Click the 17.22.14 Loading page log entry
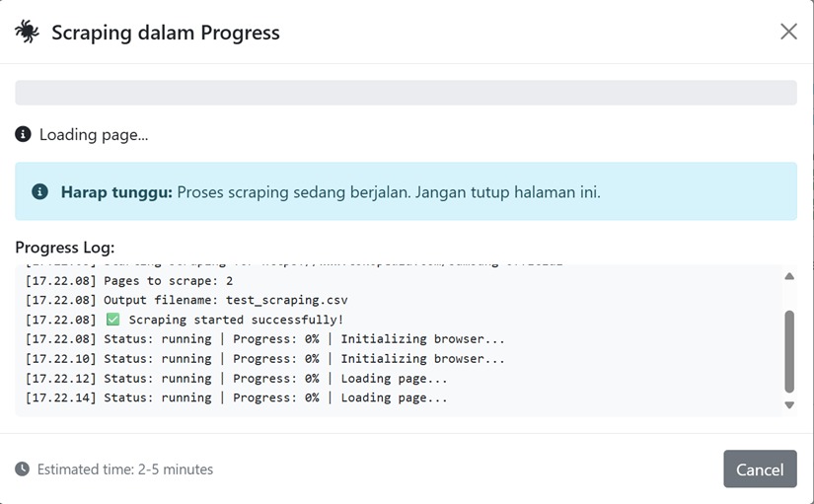 236,397
